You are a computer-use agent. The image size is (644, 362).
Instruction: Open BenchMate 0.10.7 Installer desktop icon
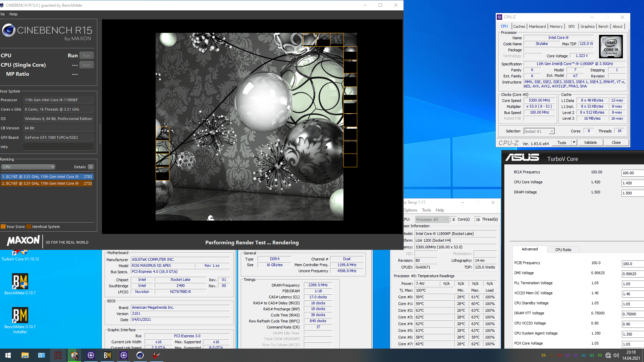point(20,320)
